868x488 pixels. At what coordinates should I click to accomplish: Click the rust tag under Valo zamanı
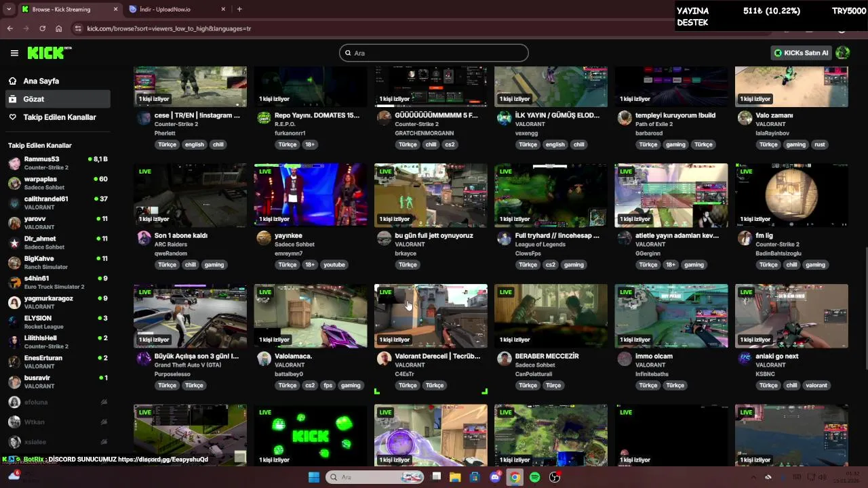pos(820,144)
